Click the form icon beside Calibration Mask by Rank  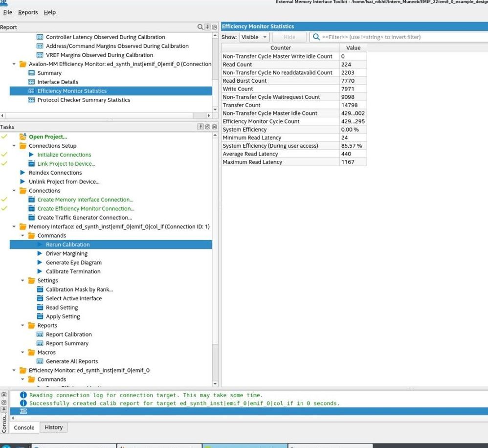[x=40, y=289]
